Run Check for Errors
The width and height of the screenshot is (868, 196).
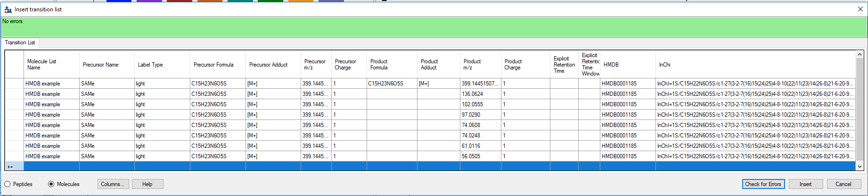click(763, 184)
